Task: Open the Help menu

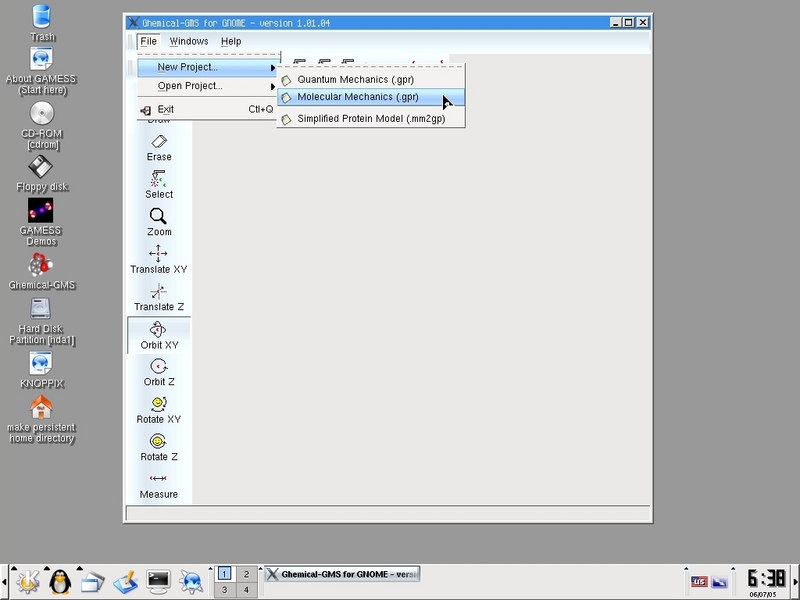Action: 231,41
